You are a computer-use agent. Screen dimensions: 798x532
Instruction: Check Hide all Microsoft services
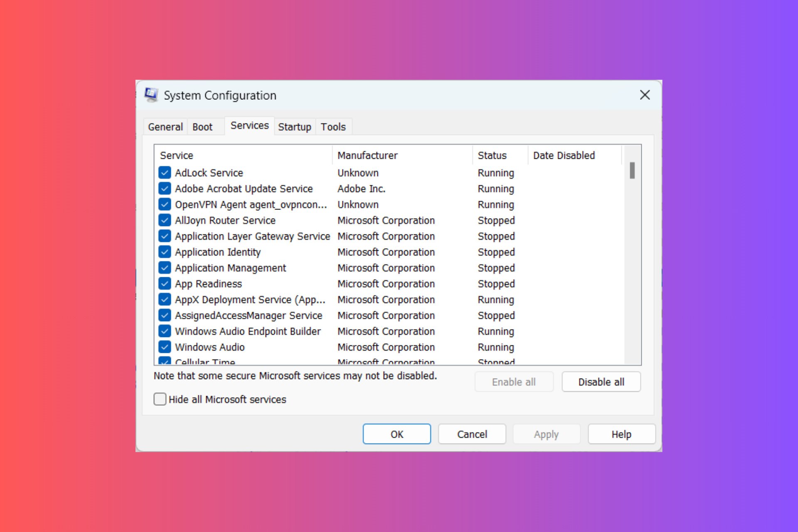pos(160,399)
